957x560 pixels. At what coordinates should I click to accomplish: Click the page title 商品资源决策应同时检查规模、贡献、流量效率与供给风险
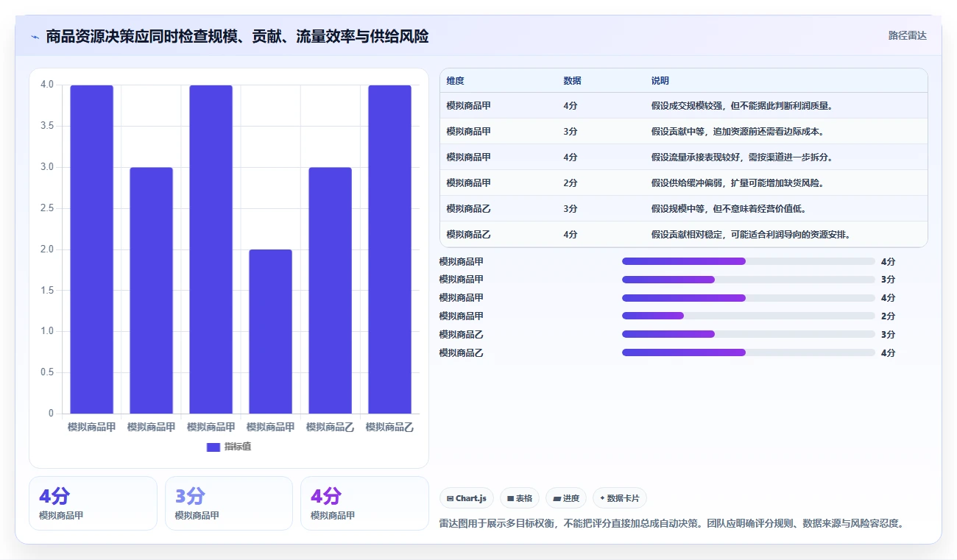[x=237, y=36]
